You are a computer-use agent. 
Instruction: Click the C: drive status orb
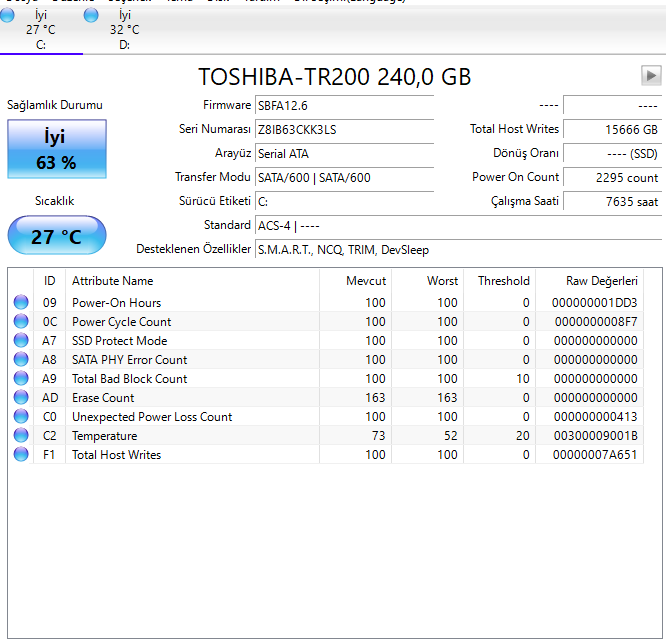[7, 15]
